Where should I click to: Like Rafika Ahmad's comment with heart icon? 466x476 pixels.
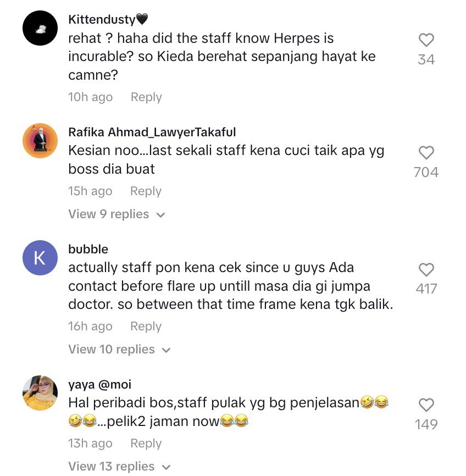pos(426,152)
